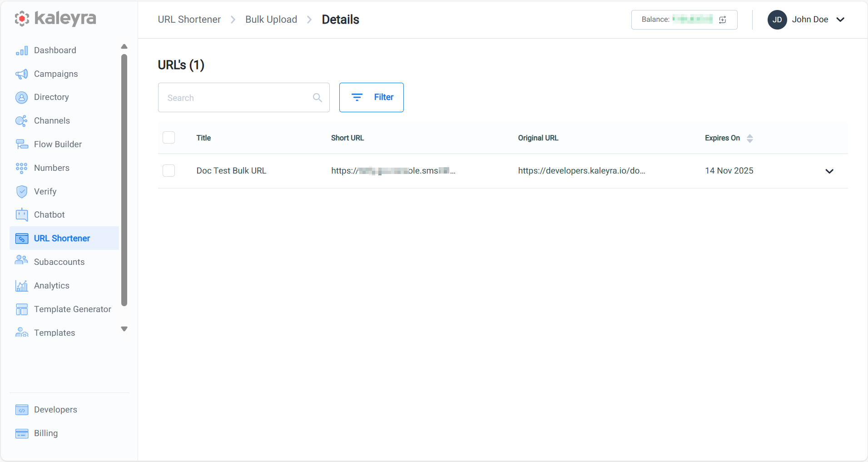Image resolution: width=868 pixels, height=462 pixels.
Task: Click the Original URL column header
Action: [538, 138]
